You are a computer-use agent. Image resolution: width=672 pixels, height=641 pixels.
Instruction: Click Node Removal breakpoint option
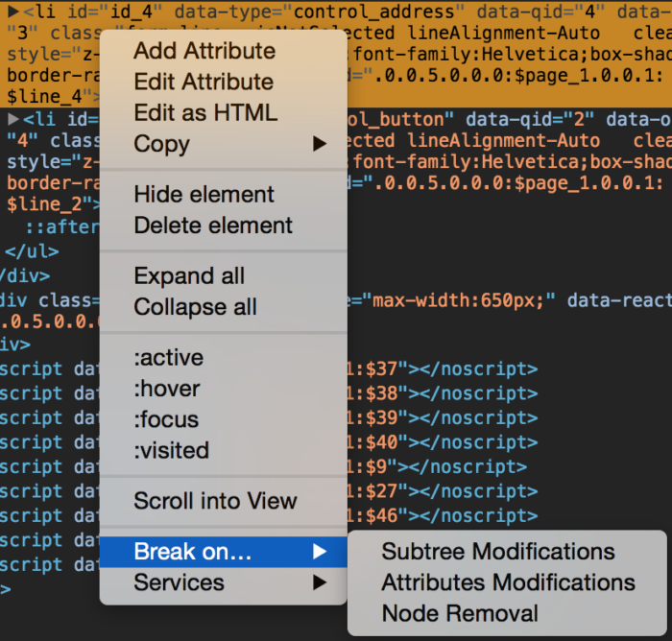460,613
